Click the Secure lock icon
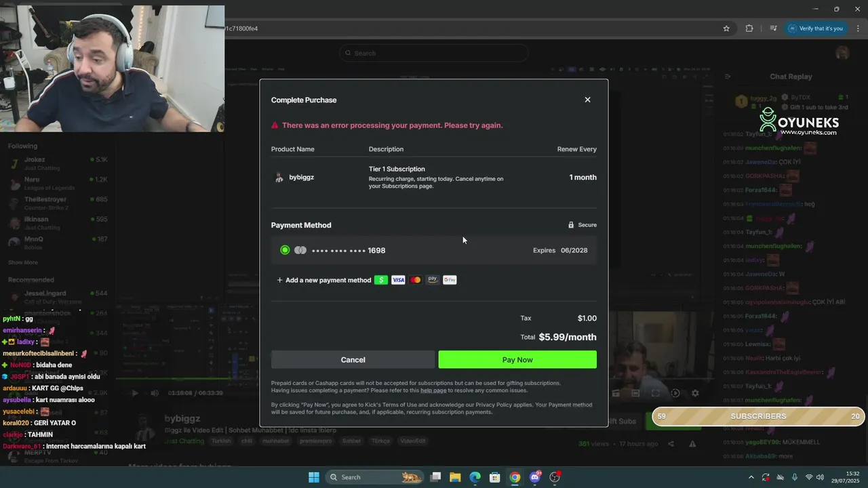Image resolution: width=868 pixels, height=488 pixels. (571, 225)
